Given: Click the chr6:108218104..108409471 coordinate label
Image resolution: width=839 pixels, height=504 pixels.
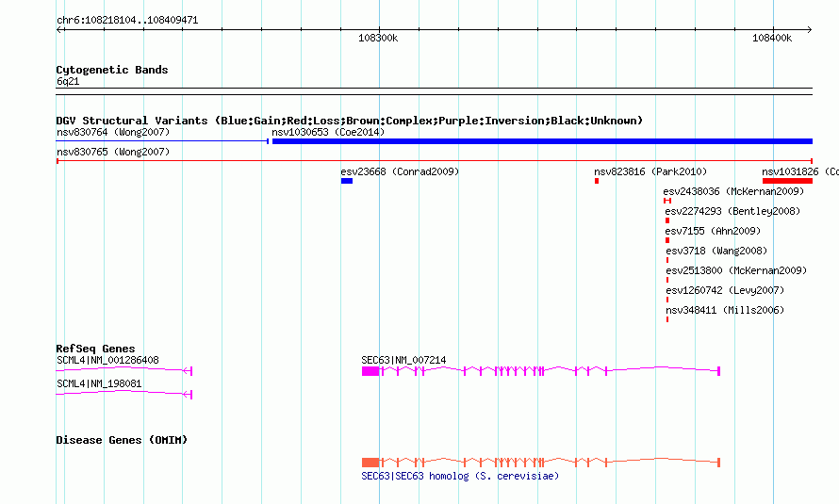Looking at the screenshot, I should point(127,21).
